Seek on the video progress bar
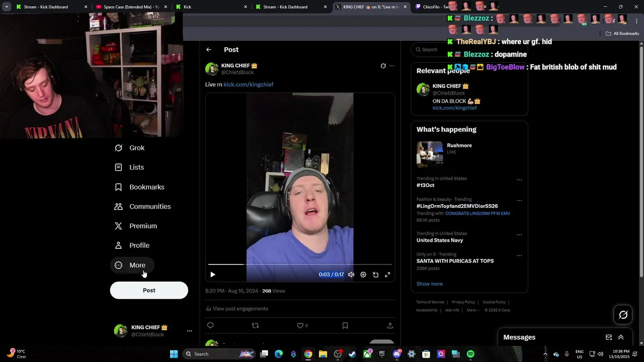 click(300, 264)
